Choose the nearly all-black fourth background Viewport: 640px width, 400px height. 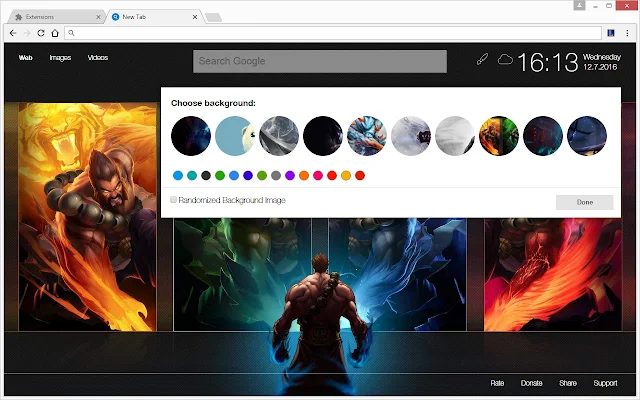pos(323,136)
